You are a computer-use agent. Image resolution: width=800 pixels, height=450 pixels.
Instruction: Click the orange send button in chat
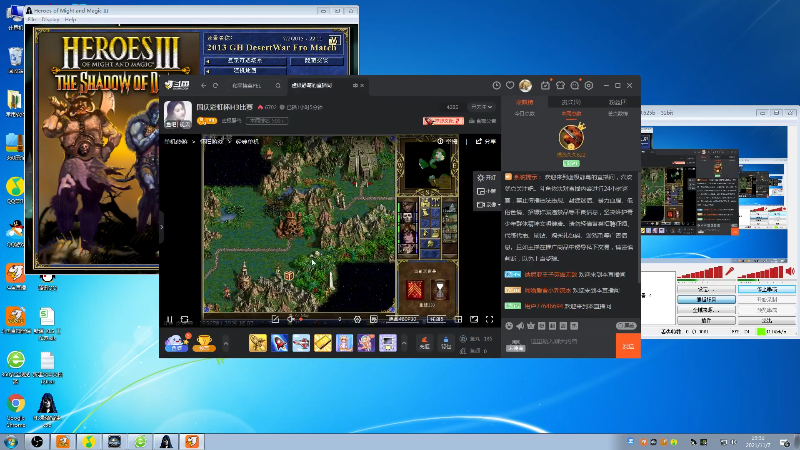pos(628,346)
